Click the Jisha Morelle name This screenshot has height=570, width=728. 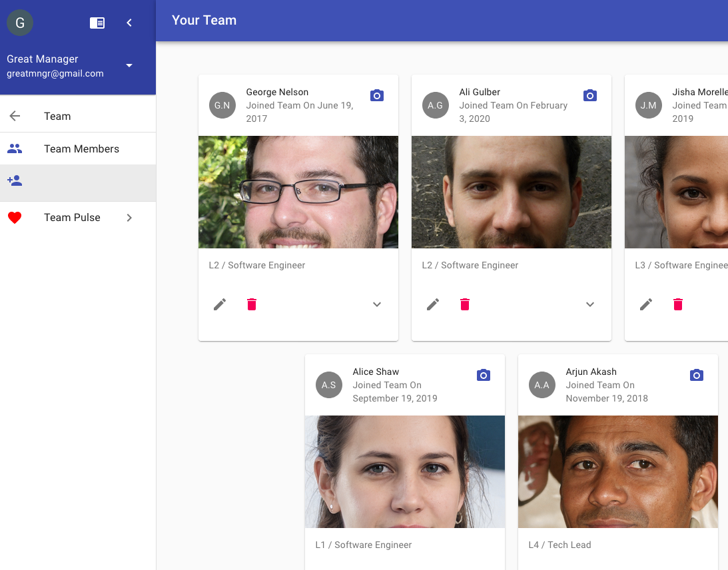coord(699,92)
